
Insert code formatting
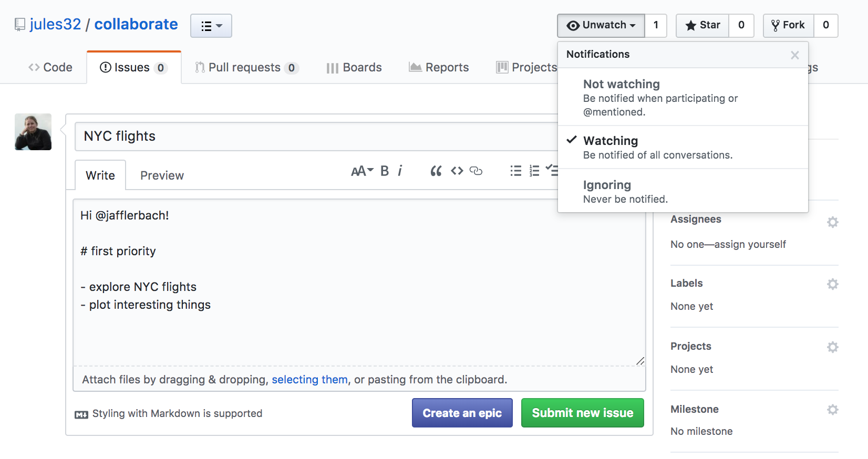tap(457, 171)
